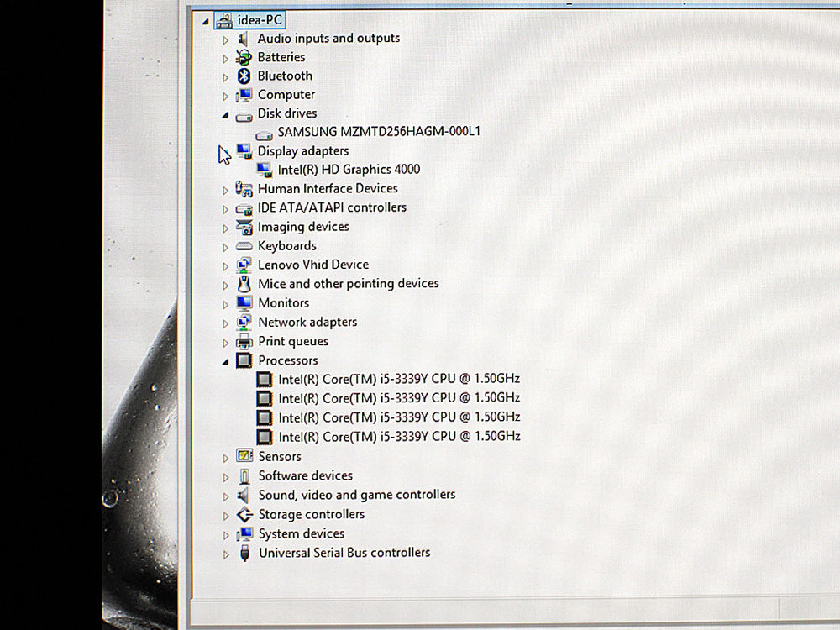Click the Batteries category icon
The width and height of the screenshot is (840, 630).
tap(244, 57)
